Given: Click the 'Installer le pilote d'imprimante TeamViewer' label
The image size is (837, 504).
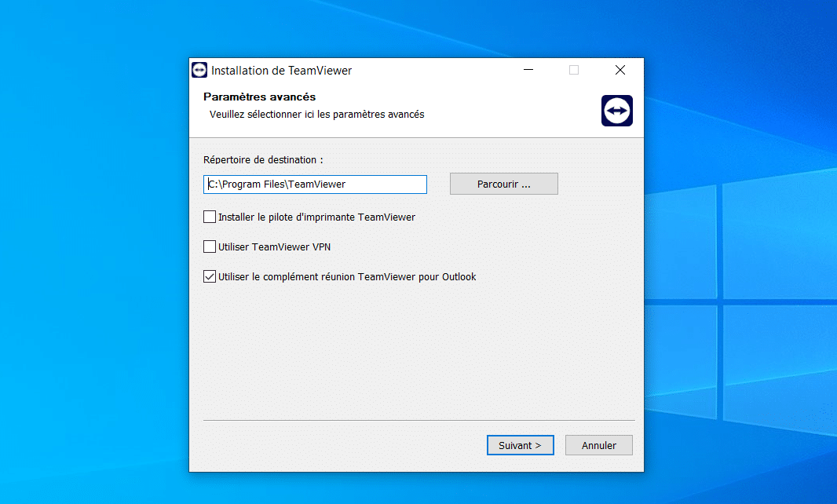Looking at the screenshot, I should point(316,217).
